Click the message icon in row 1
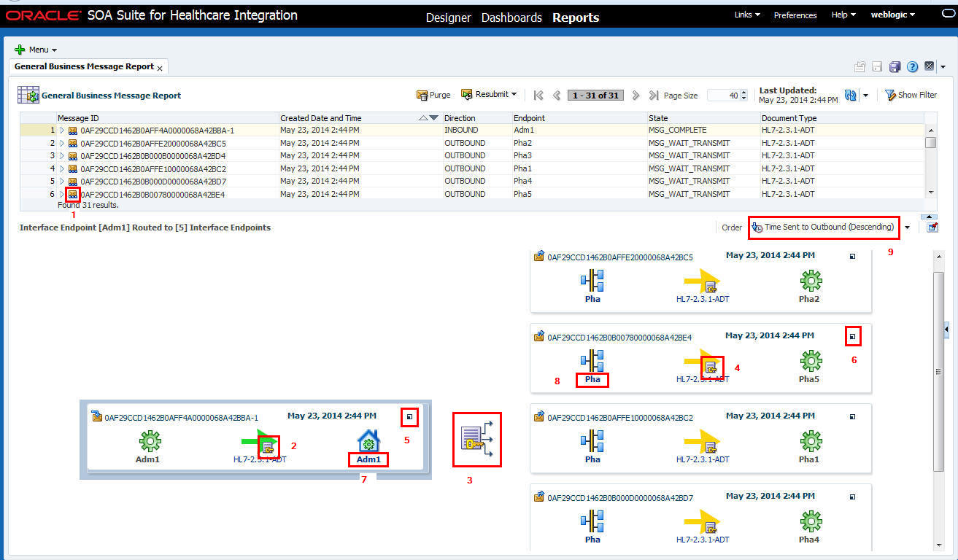This screenshot has height=560, width=958. click(73, 131)
